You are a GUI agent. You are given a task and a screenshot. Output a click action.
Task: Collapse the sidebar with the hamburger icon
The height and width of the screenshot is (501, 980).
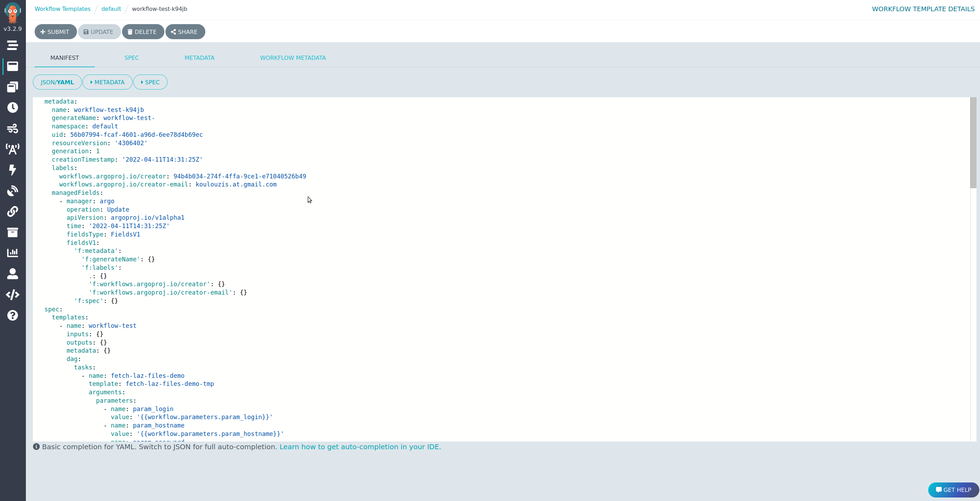(13, 45)
